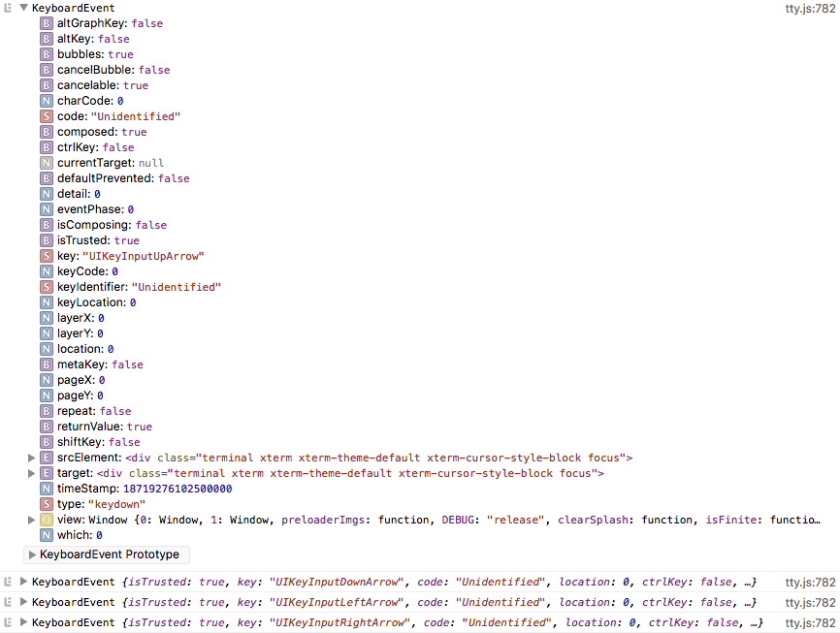Open the tty.js:782 link for the top event

click(812, 8)
